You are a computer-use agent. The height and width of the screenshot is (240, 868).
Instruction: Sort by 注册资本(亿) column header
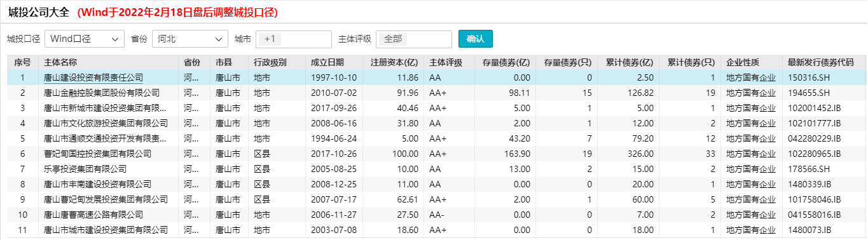(x=394, y=62)
